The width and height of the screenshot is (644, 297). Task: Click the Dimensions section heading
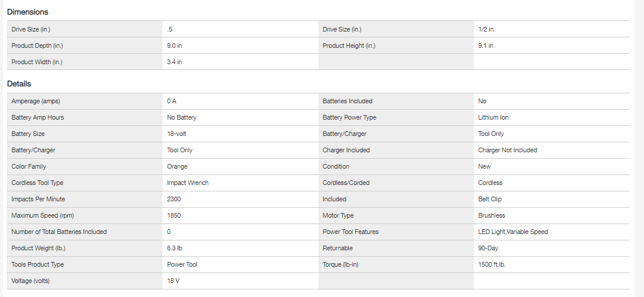[27, 12]
